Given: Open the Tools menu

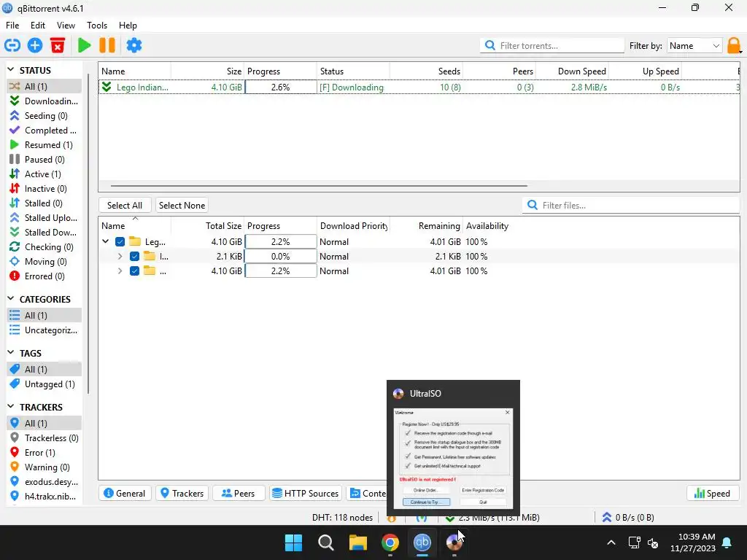Looking at the screenshot, I should tap(97, 26).
